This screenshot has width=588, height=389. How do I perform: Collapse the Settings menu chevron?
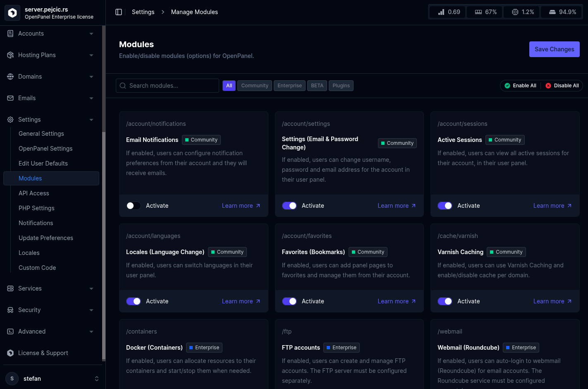(x=91, y=120)
